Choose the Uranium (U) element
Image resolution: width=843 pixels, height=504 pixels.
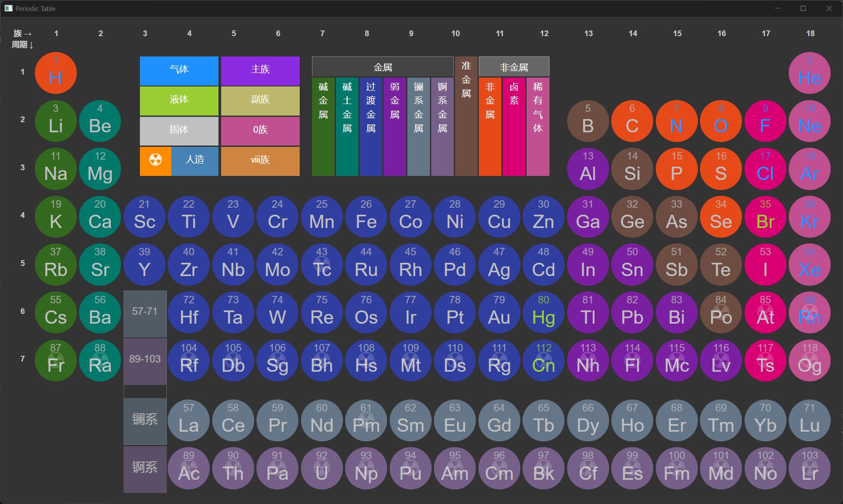[322, 469]
